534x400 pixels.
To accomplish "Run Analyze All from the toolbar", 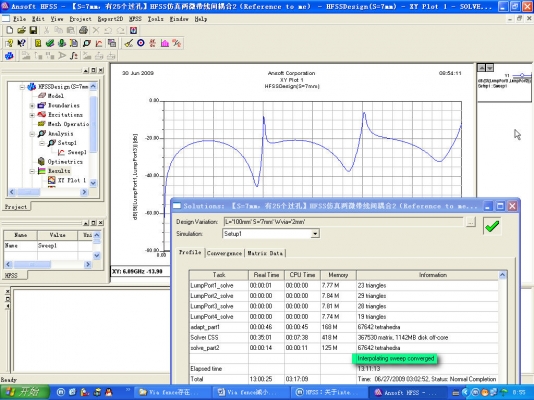I will point(62,43).
